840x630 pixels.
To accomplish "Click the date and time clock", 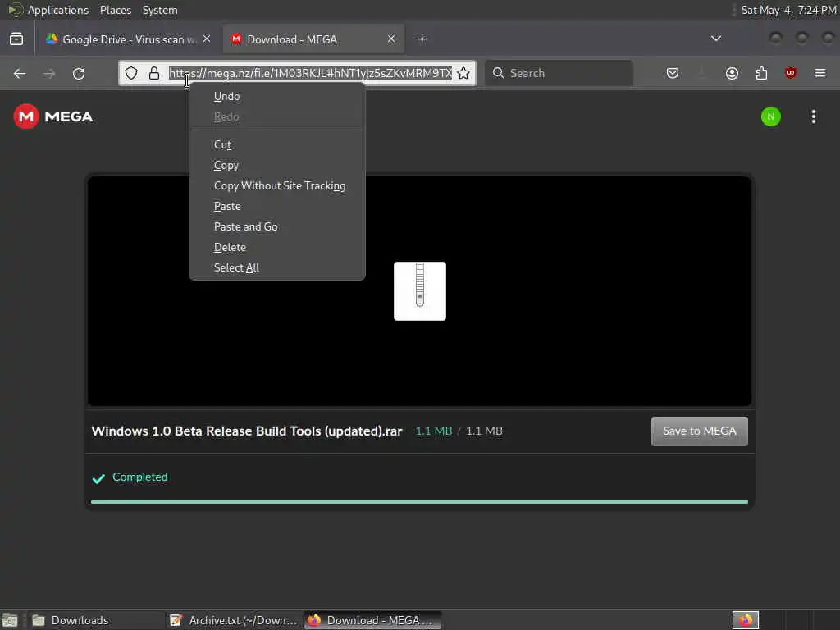I will pos(788,10).
